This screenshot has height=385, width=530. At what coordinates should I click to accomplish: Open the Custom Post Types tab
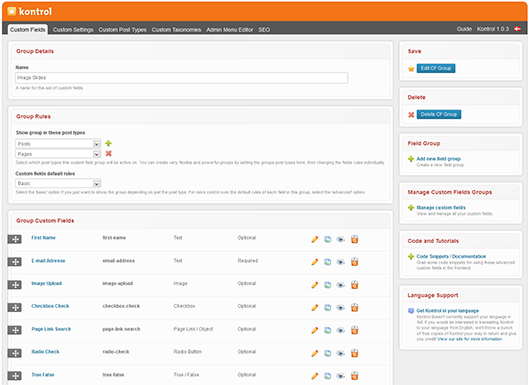(x=122, y=30)
